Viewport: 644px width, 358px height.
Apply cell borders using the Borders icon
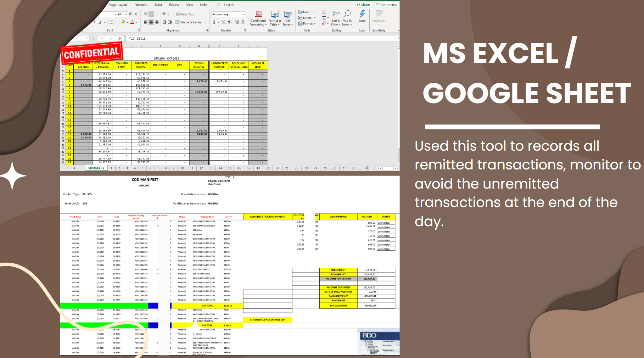point(111,22)
